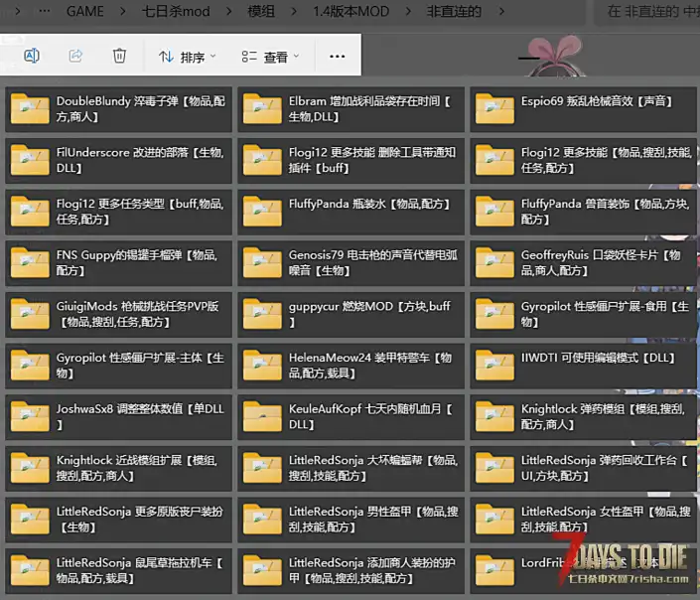
Task: Click the delete trash icon
Action: click(119, 56)
